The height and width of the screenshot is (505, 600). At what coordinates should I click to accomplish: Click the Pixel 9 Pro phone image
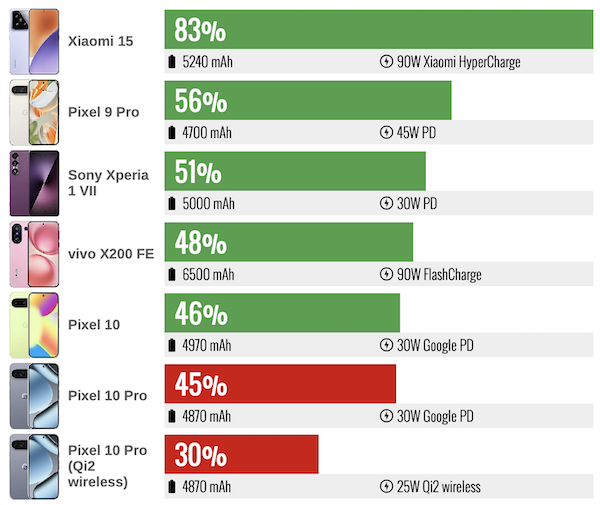[35, 111]
